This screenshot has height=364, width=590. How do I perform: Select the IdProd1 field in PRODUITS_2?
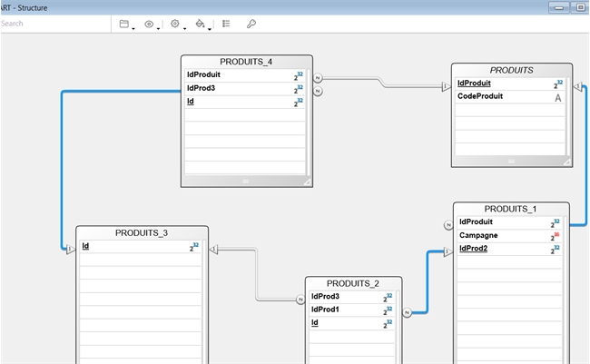(325, 310)
